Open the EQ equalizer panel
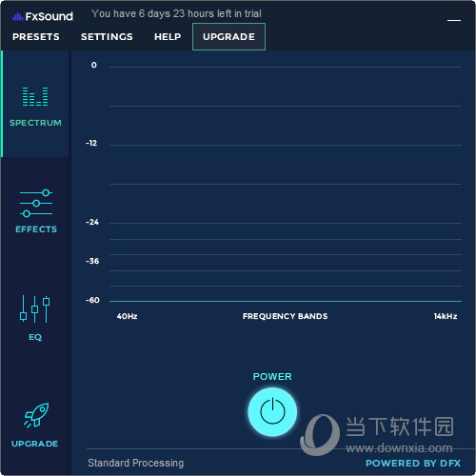The height and width of the screenshot is (476, 476). point(35,318)
